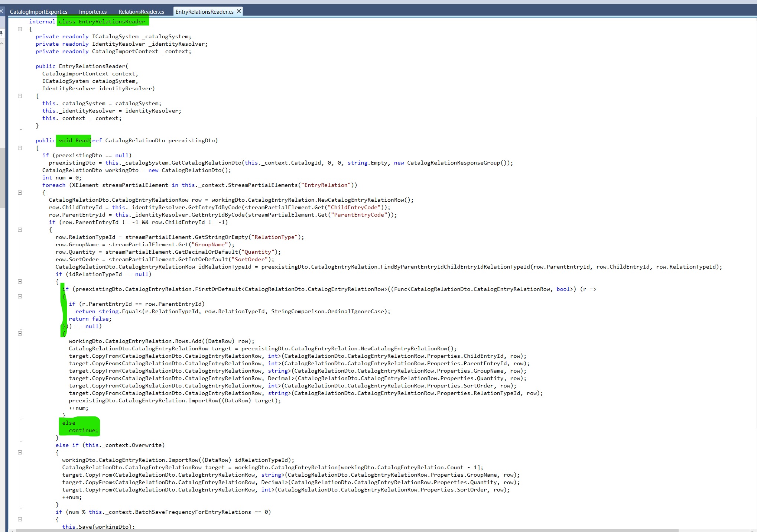Click the pin icon on left panel
This screenshot has height=532, width=757.
pos(1,33)
